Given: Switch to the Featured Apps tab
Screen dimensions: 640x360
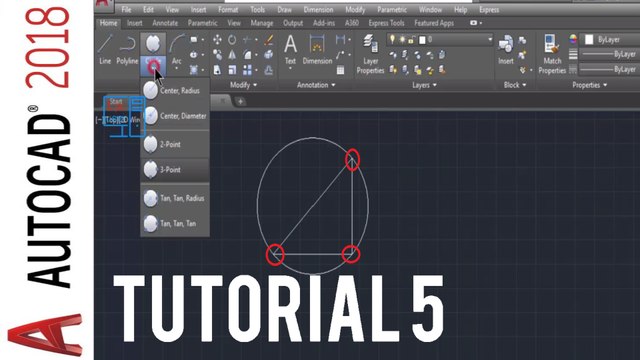Looking at the screenshot, I should pyautogui.click(x=434, y=23).
